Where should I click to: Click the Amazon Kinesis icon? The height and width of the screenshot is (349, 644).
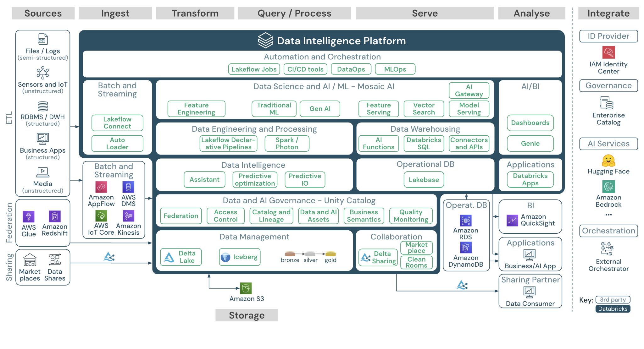[128, 216]
